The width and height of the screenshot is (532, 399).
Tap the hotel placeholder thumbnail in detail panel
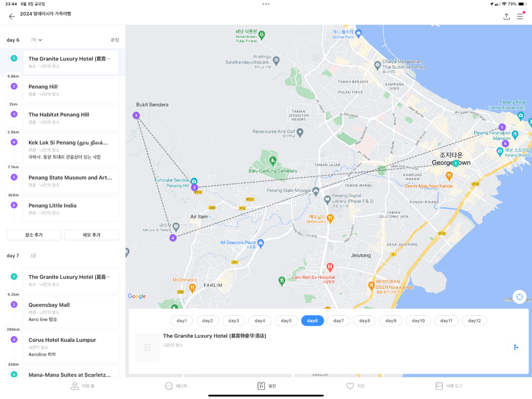point(147,347)
